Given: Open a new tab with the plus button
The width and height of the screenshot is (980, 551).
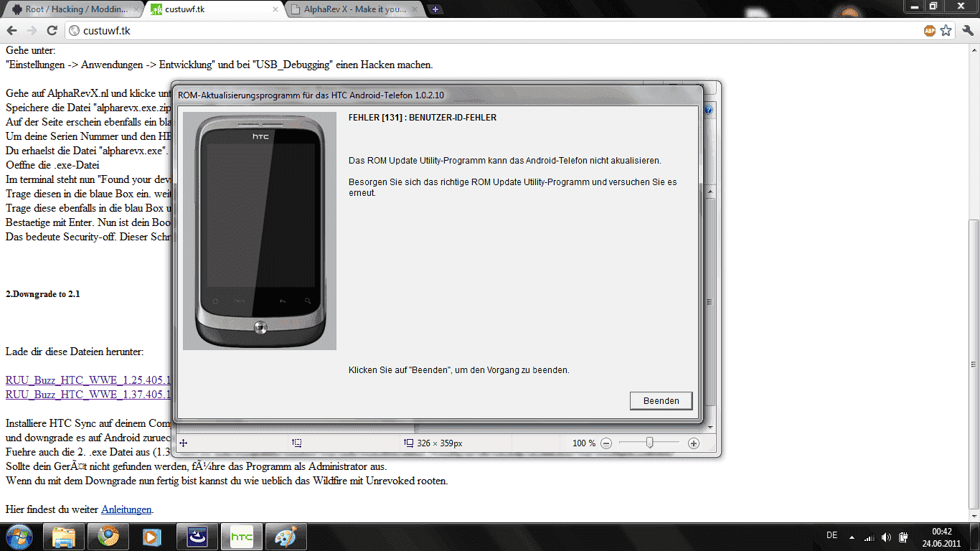Looking at the screenshot, I should 436,10.
